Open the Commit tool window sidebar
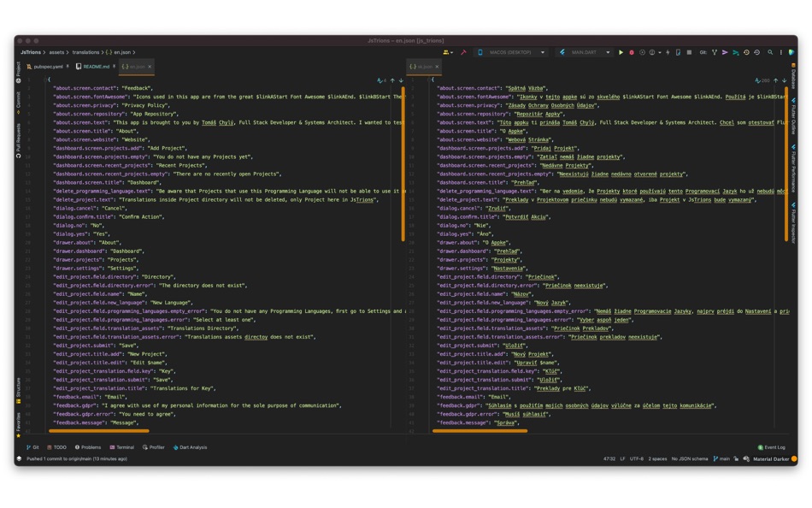 pos(18,102)
